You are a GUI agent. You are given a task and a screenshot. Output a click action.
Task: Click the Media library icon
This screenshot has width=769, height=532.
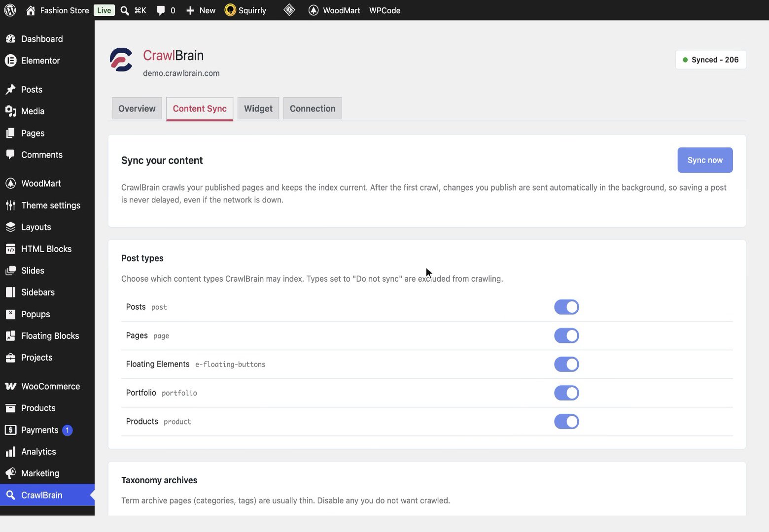(x=10, y=111)
